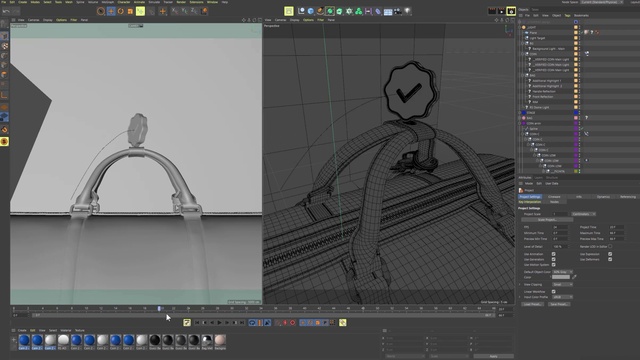Activate the Rotate tool icon
The height and width of the screenshot is (360, 640).
click(x=120, y=11)
